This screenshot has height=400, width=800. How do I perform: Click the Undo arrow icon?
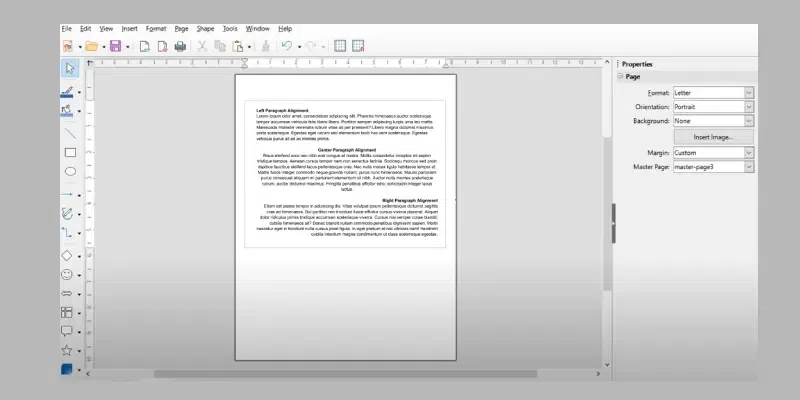(287, 46)
